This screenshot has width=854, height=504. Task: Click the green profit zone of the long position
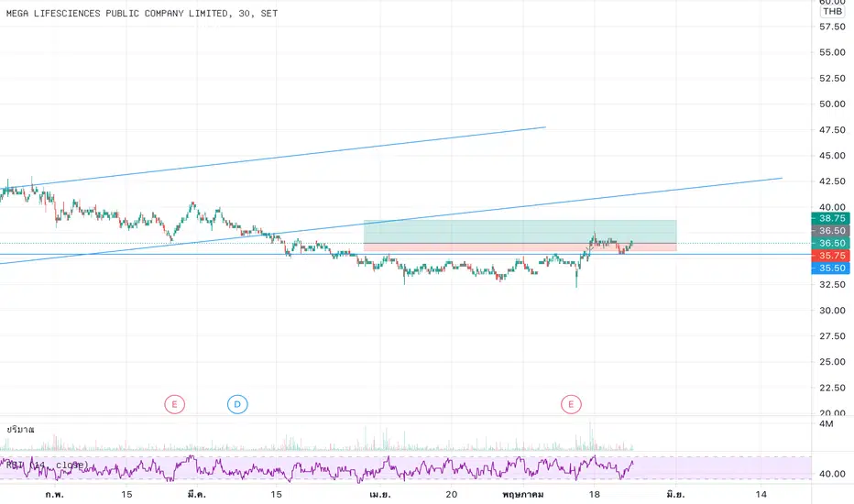point(520,232)
